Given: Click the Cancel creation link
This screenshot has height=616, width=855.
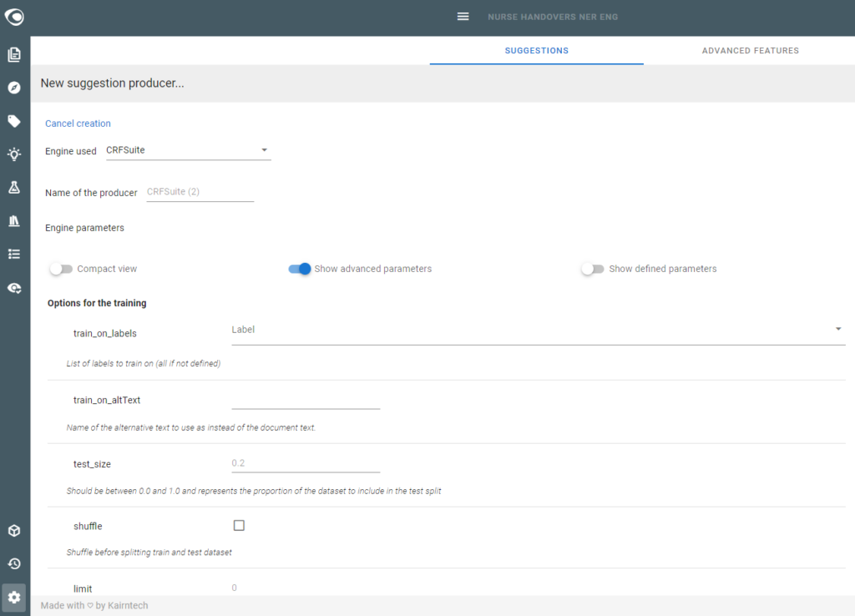Looking at the screenshot, I should (x=78, y=124).
